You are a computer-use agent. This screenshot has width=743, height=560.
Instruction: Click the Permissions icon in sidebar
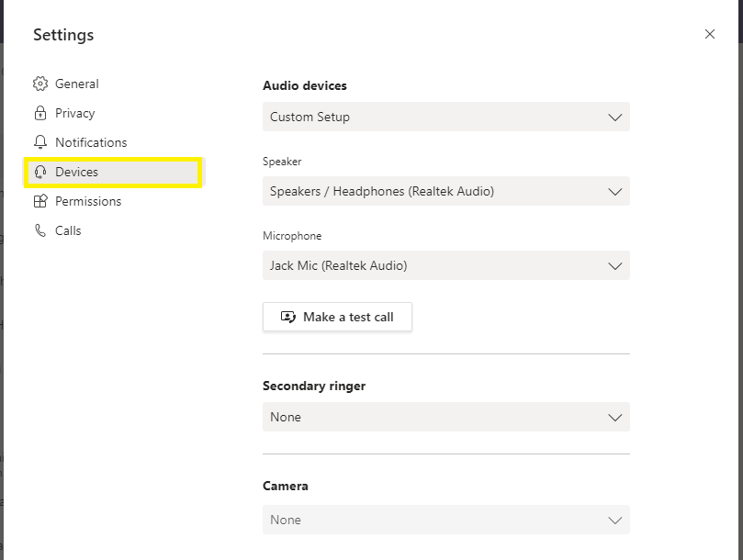coord(40,201)
